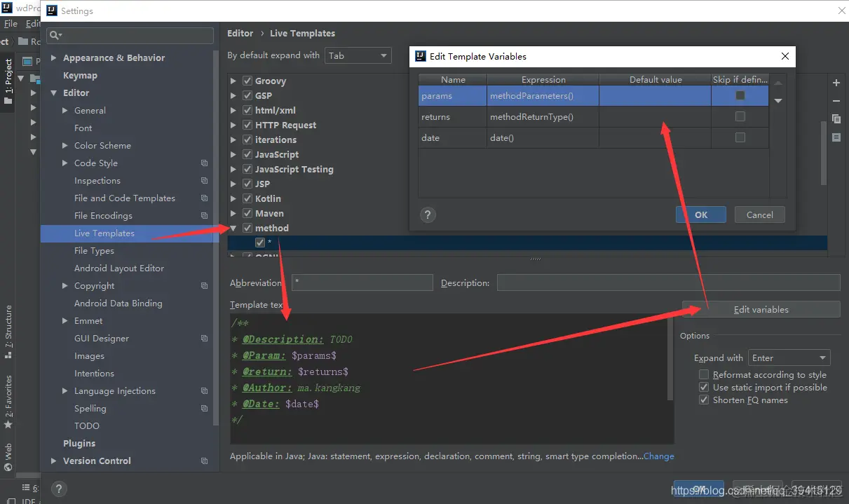Expand the General settings node
This screenshot has width=849, height=504.
[65, 111]
